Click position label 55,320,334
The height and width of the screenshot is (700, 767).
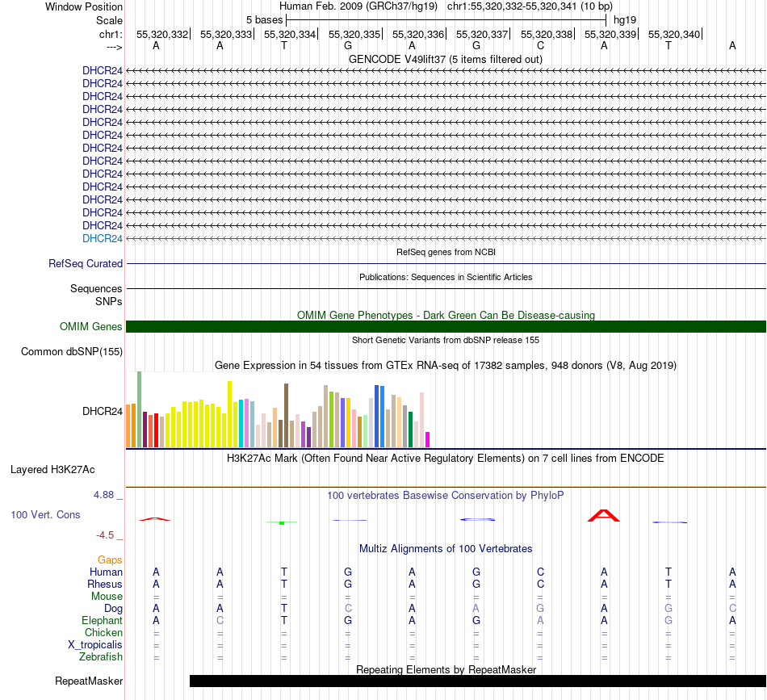290,34
